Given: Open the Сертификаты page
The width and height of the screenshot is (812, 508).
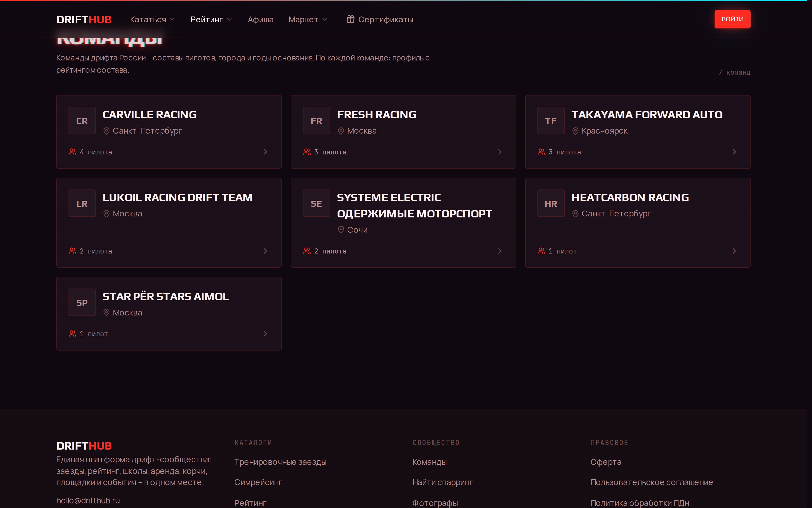Looking at the screenshot, I should (x=380, y=20).
